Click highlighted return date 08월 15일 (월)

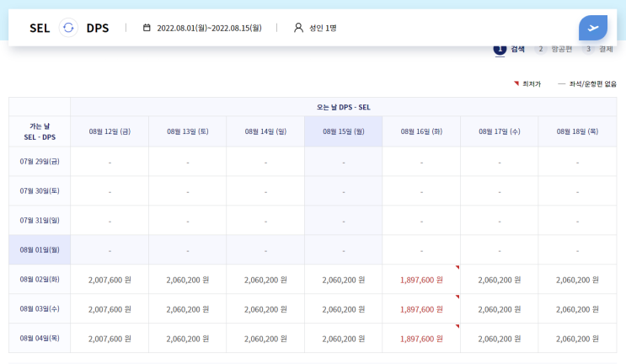point(344,131)
